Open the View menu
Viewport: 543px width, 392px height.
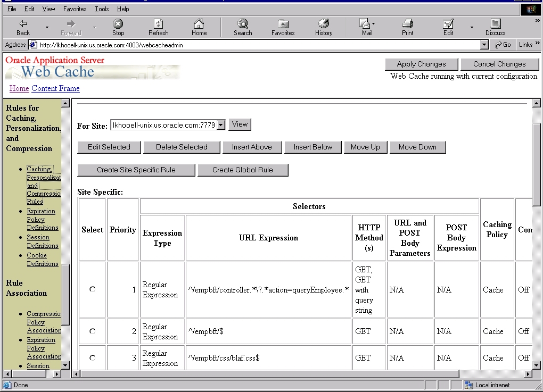pyautogui.click(x=48, y=9)
